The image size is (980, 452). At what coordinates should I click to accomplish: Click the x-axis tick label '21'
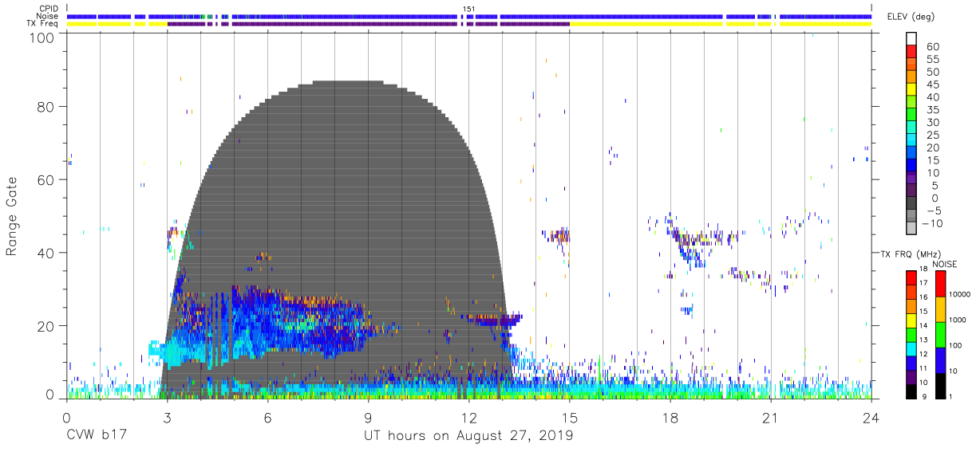point(770,417)
